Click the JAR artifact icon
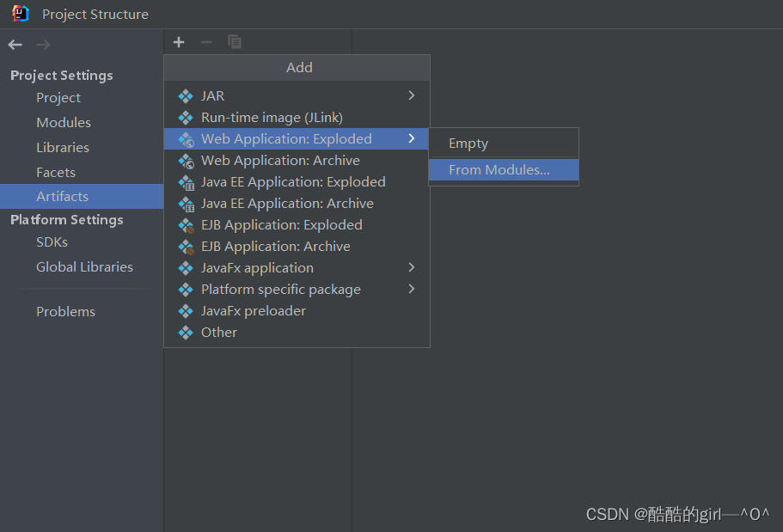Screen dimensions: 783x532 [186, 96]
